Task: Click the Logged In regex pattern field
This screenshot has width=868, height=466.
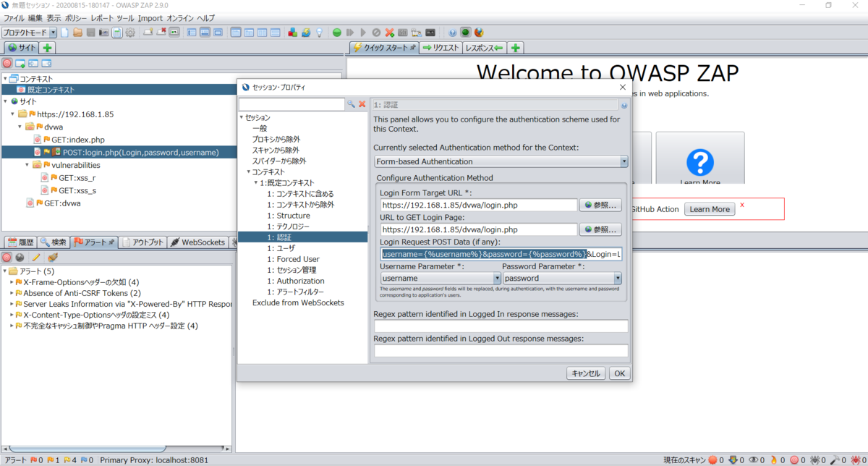Action: point(501,326)
